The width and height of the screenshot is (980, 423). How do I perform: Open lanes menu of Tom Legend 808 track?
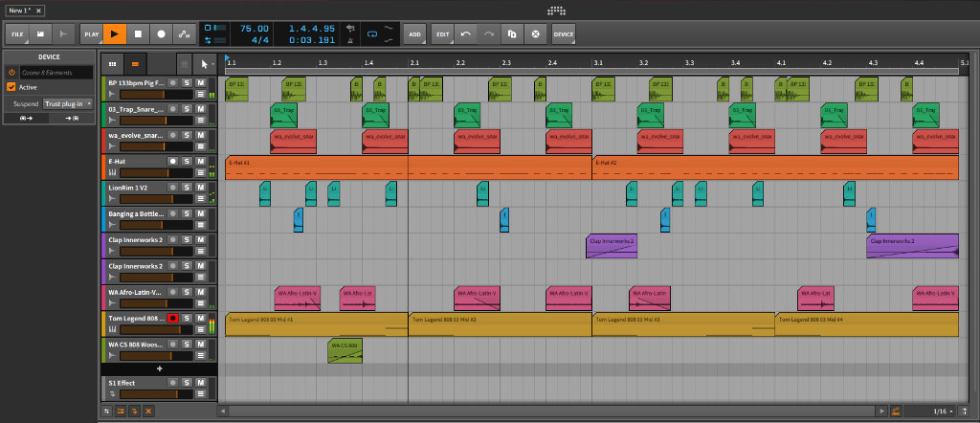click(x=201, y=329)
